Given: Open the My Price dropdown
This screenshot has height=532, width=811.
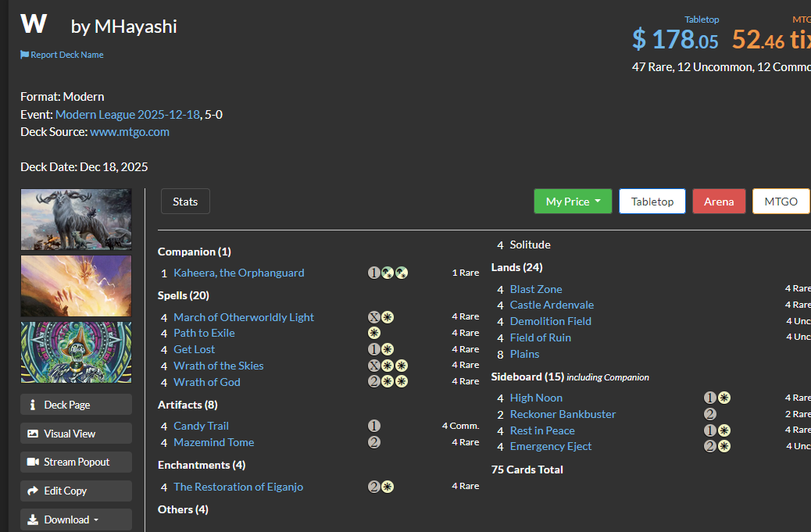Looking at the screenshot, I should [573, 201].
